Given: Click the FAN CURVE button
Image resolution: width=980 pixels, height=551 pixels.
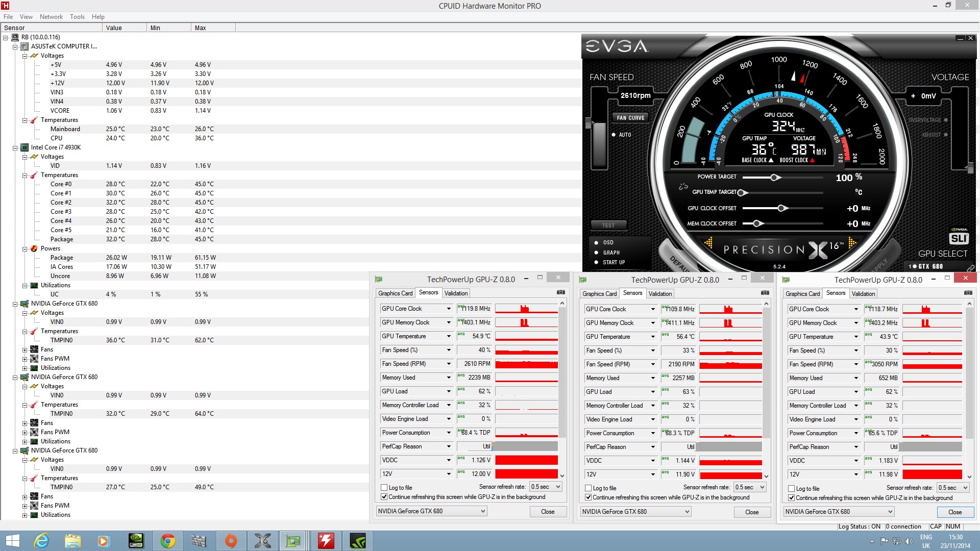Looking at the screenshot, I should coord(630,118).
